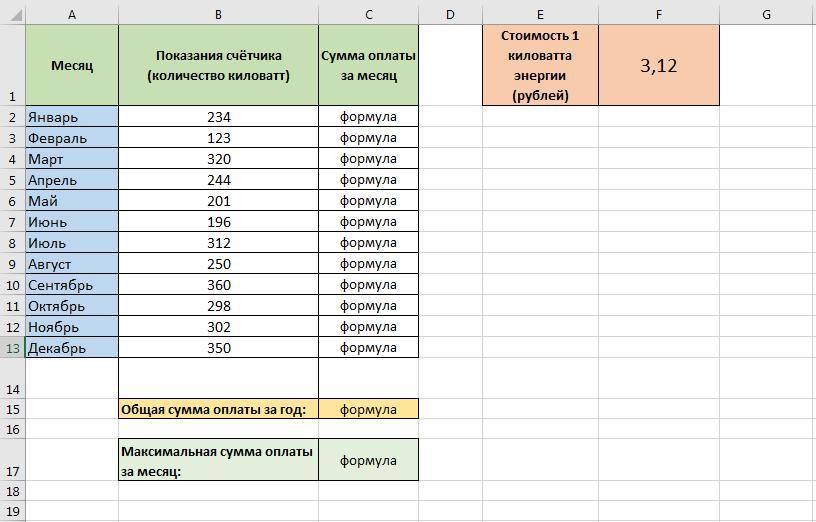Select the 'Июль' cell
816x522 pixels.
click(72, 243)
